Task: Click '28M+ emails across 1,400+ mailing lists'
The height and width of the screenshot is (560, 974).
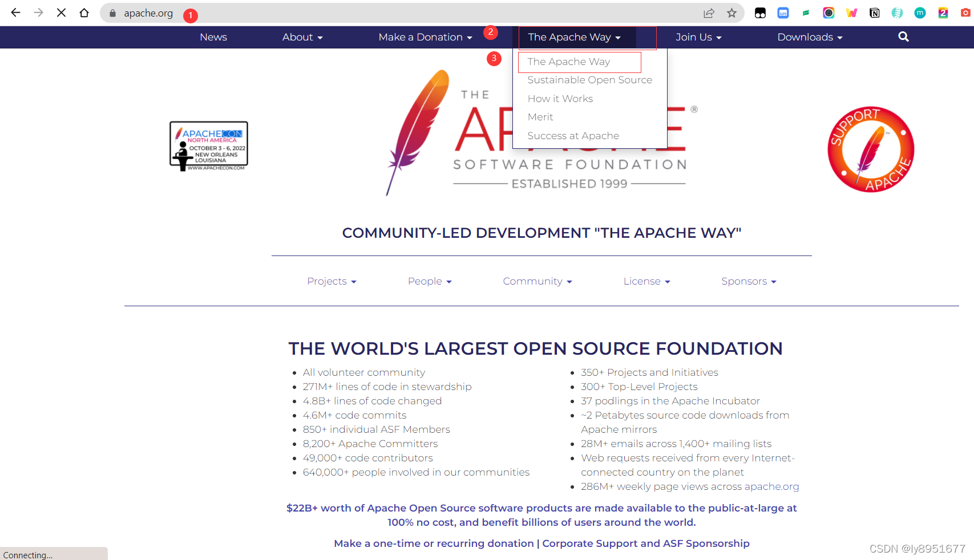Action: (x=676, y=444)
